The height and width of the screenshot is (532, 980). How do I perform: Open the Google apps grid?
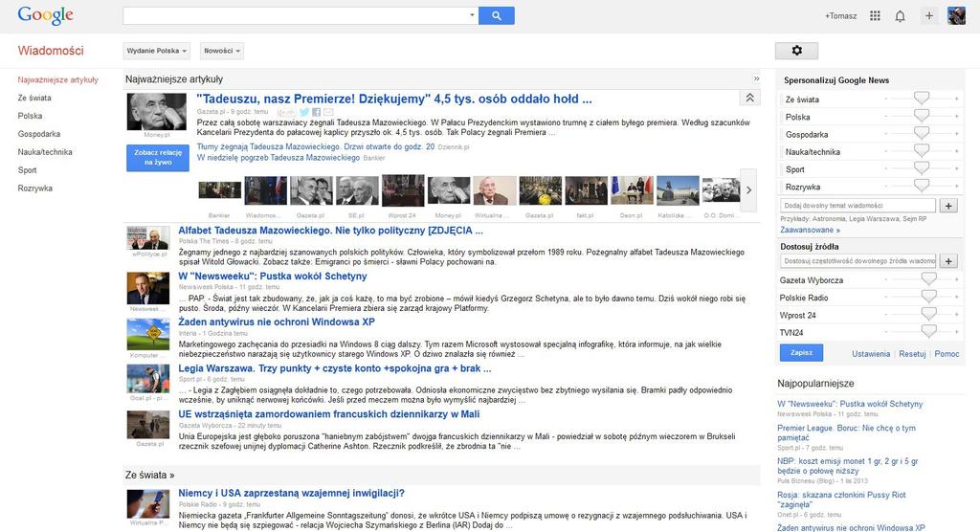click(x=875, y=15)
